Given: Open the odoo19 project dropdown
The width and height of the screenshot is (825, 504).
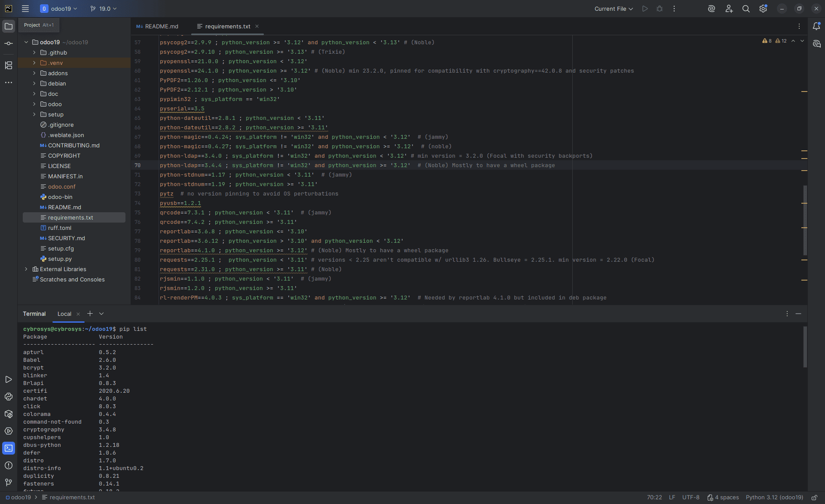Looking at the screenshot, I should tap(59, 9).
